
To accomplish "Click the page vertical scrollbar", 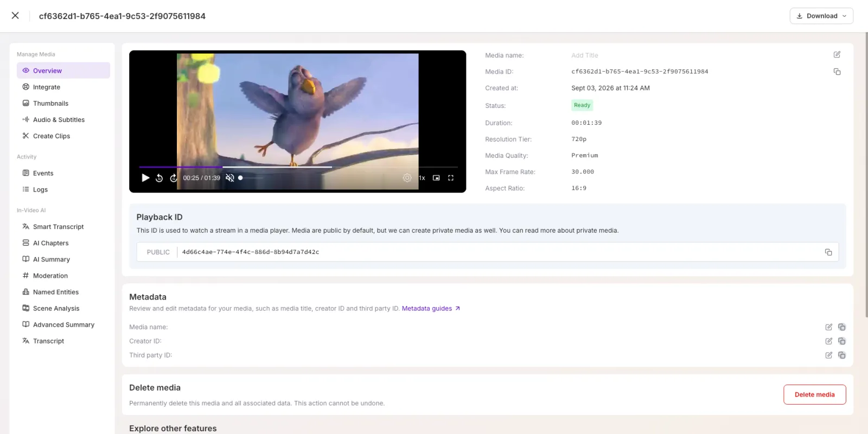I will click(866, 174).
